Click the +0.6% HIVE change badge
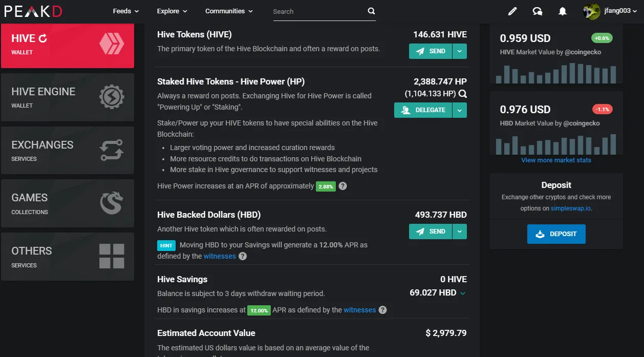 click(x=602, y=38)
